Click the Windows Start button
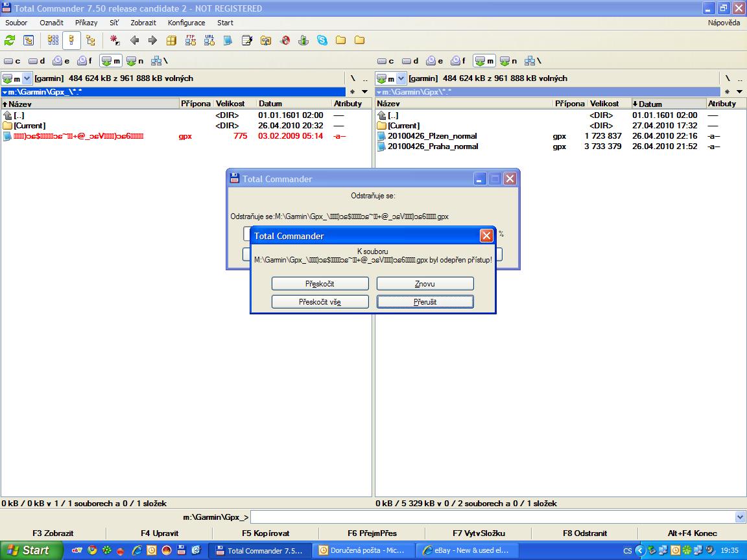Viewport: 747px width, 560px height. tap(31, 550)
